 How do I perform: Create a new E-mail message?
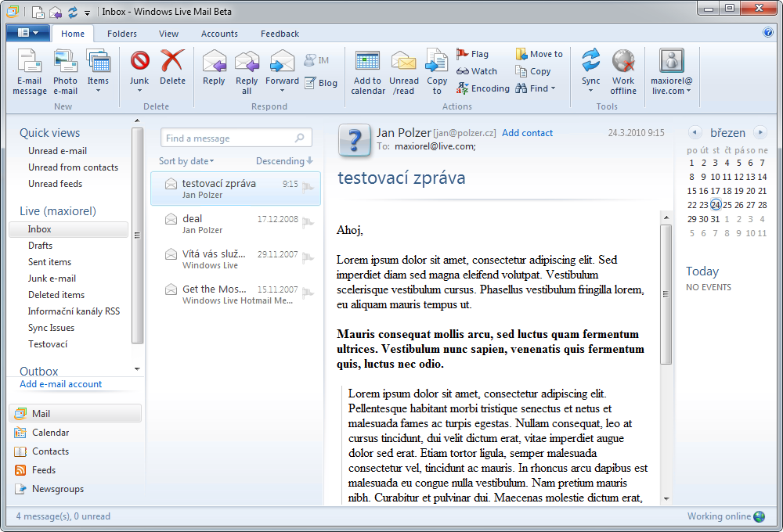pos(30,72)
